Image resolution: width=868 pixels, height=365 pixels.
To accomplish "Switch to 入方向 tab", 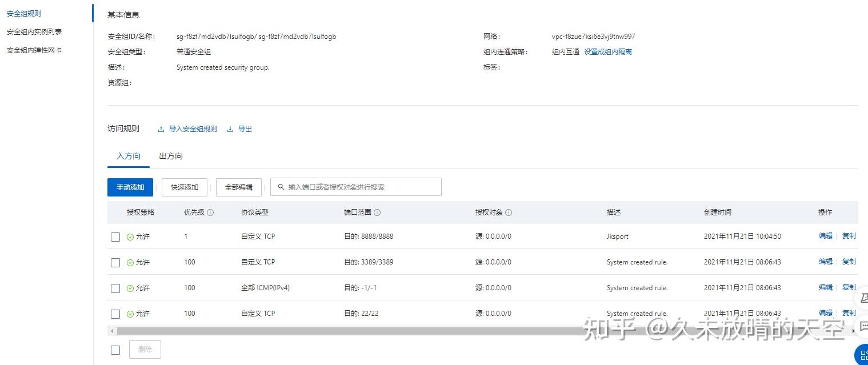I will pyautogui.click(x=129, y=156).
